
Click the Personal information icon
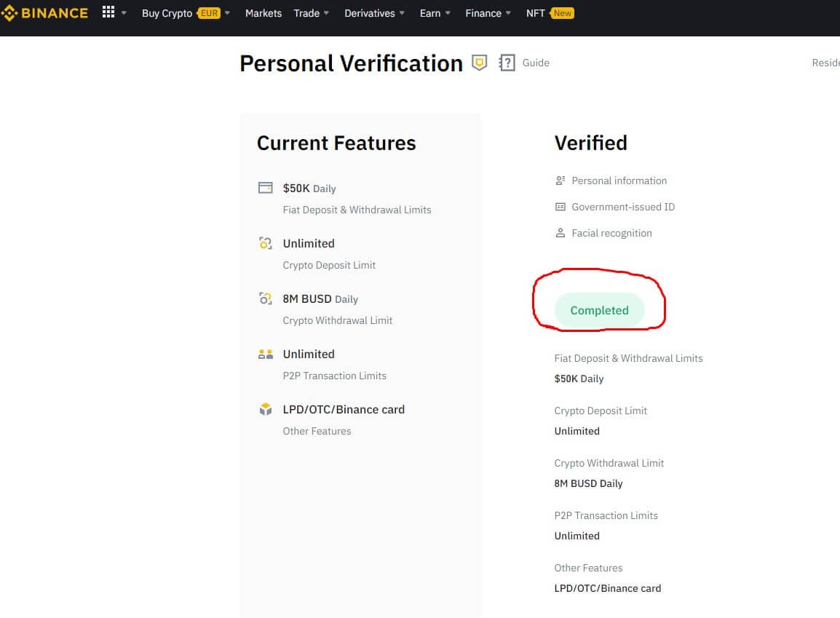click(x=560, y=181)
